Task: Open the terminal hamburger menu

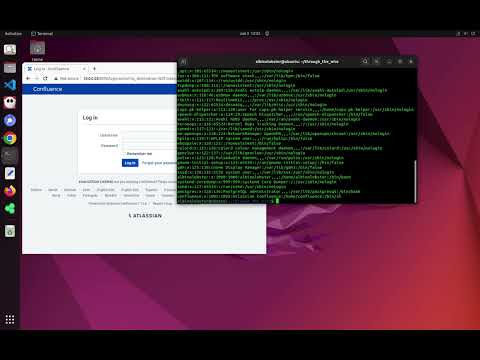Action: [377, 61]
